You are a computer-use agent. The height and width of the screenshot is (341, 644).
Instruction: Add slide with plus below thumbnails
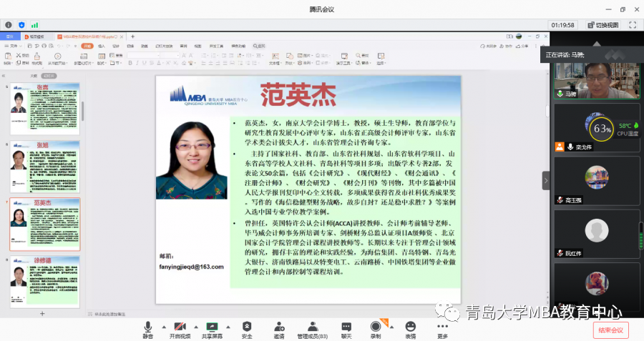point(42,314)
